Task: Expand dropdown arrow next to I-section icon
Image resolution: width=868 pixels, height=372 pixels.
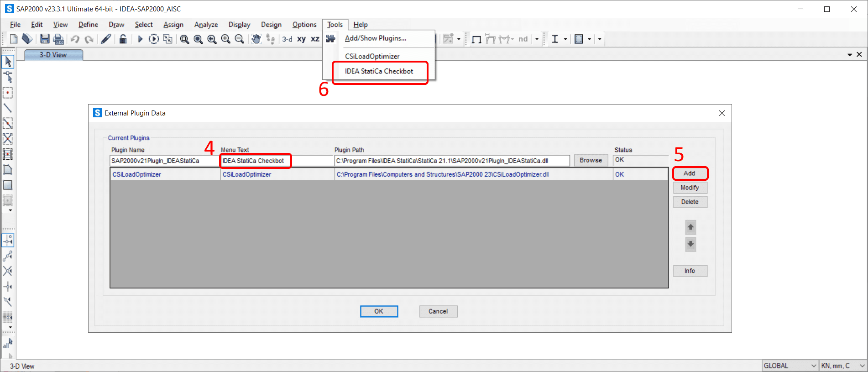Action: pos(565,39)
